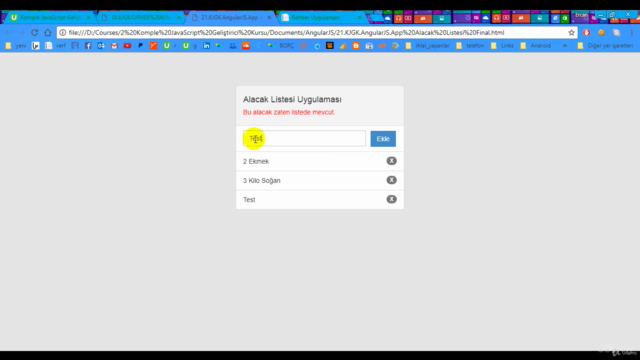Open the site info icon in address bar
Viewport: 640px width, 360px height.
[x=62, y=33]
